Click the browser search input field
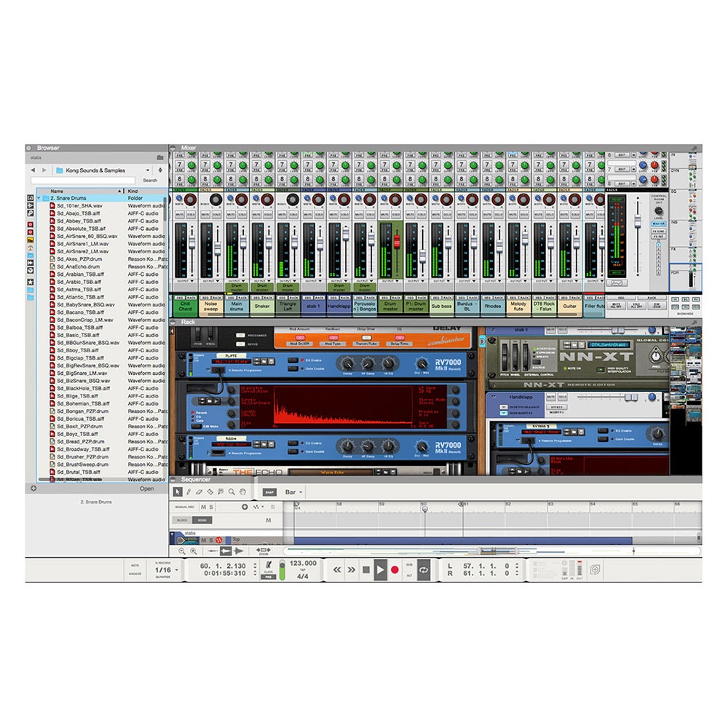 [x=83, y=180]
